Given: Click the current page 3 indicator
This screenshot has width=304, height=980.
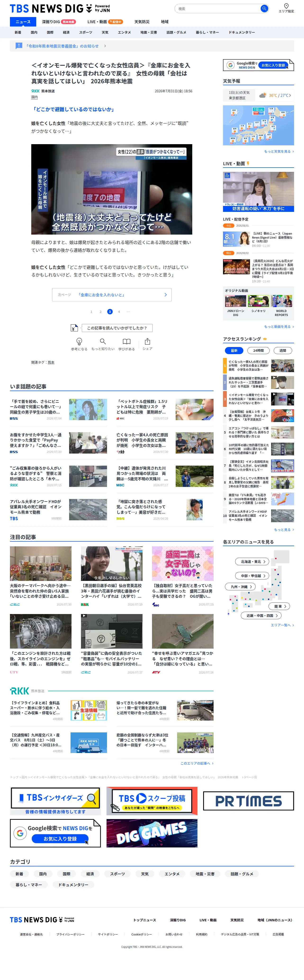Looking at the screenshot, I should click(110, 312).
